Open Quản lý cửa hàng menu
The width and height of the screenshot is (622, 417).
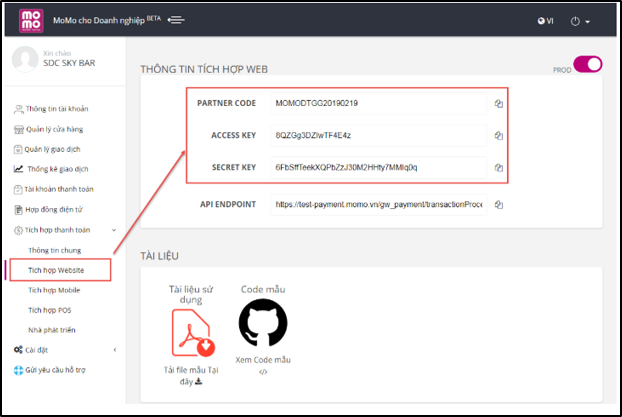click(x=54, y=129)
